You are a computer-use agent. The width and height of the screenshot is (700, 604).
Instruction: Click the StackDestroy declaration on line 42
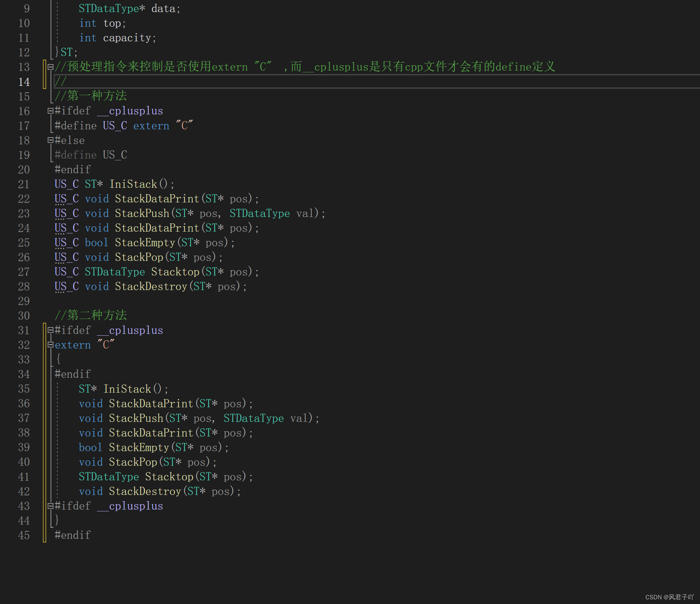(x=145, y=491)
